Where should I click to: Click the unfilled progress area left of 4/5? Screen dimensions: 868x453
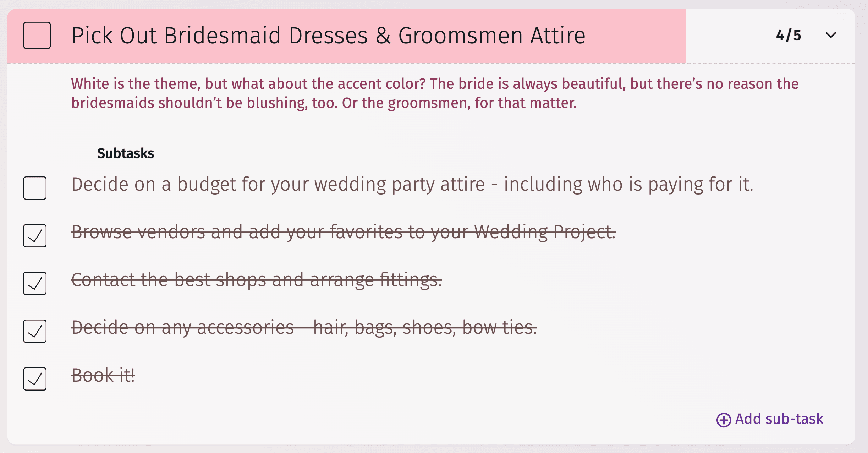click(x=727, y=36)
